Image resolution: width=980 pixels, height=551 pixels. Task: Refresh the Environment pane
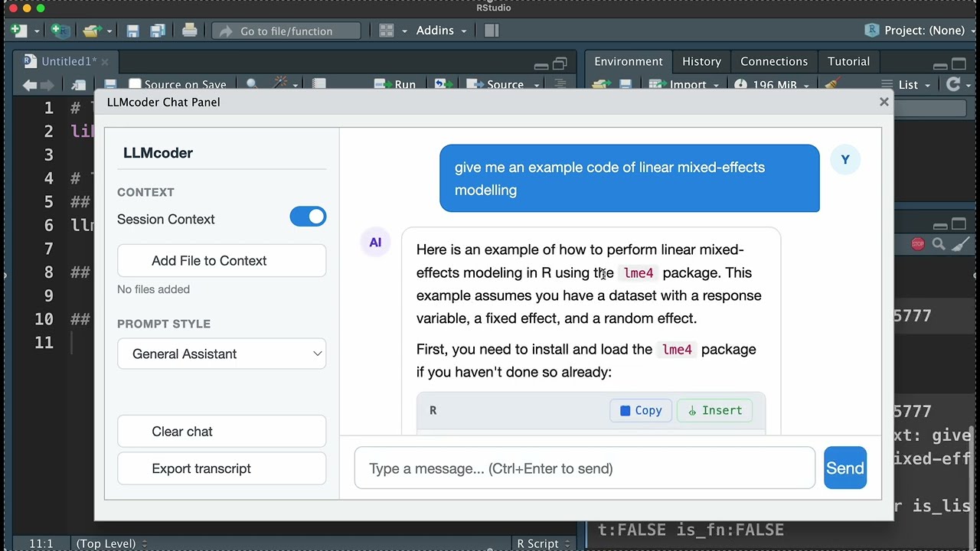[953, 84]
